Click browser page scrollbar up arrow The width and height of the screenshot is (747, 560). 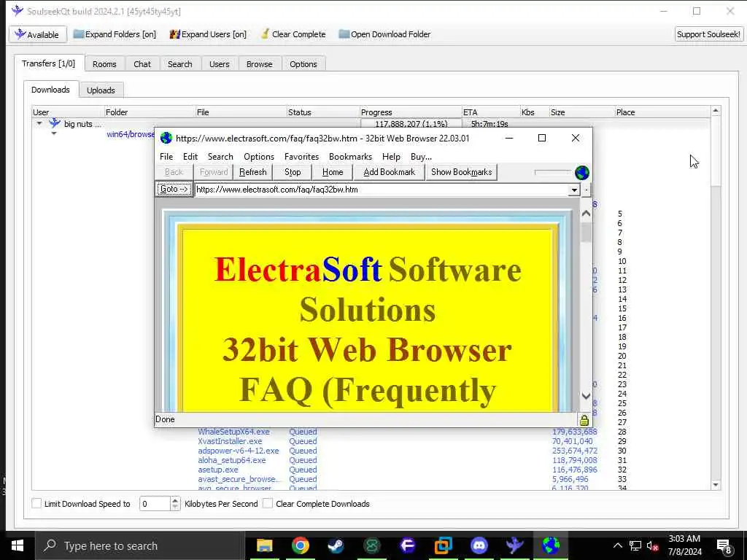(586, 214)
